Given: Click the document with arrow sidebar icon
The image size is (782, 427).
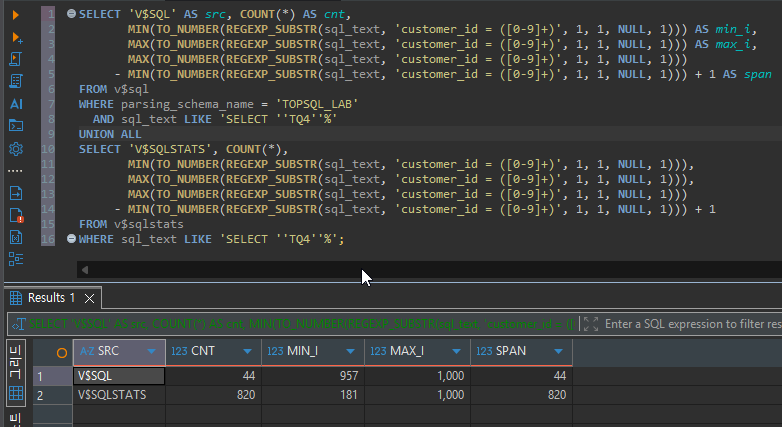Looking at the screenshot, I should pos(16,193).
